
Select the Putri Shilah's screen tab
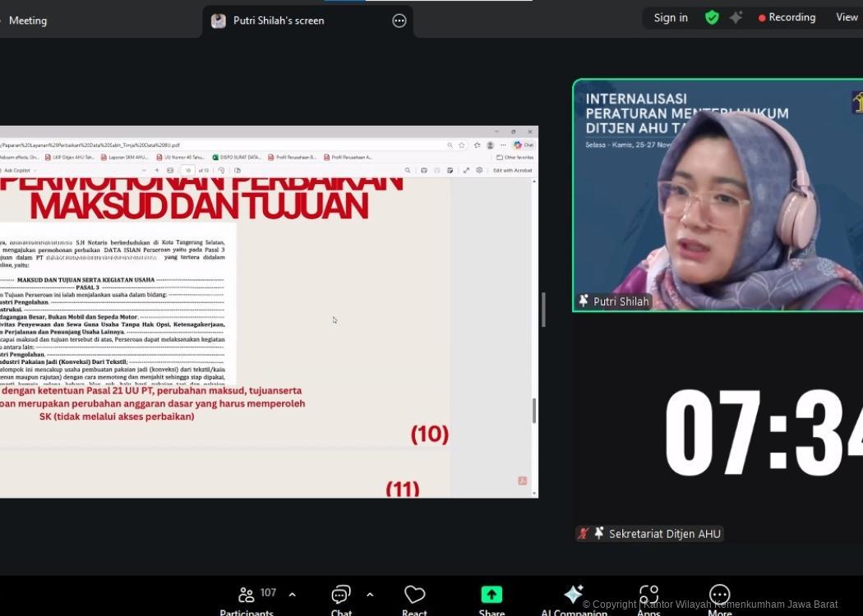coord(279,21)
